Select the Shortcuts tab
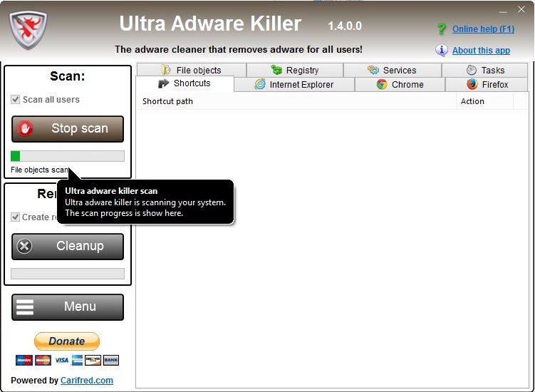The width and height of the screenshot is (535, 392). click(185, 83)
